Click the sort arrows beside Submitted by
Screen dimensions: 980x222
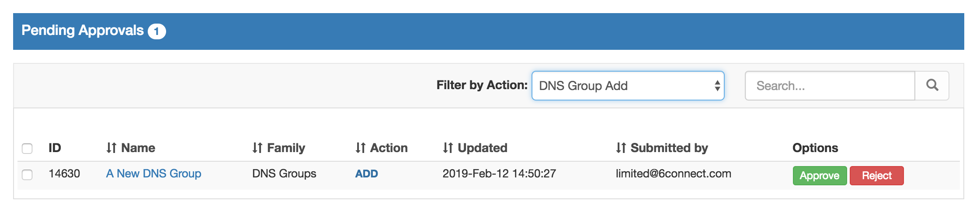tap(621, 148)
